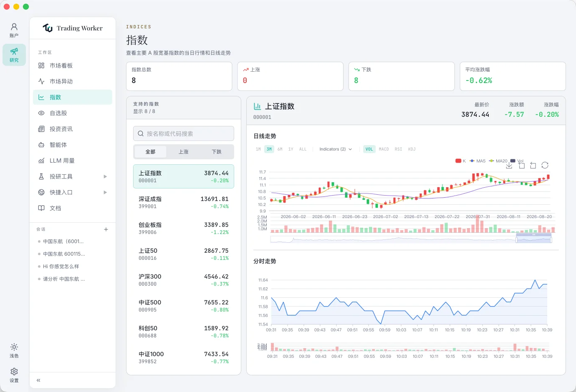Switch chart range to 1M
576x392 pixels.
tap(258, 149)
